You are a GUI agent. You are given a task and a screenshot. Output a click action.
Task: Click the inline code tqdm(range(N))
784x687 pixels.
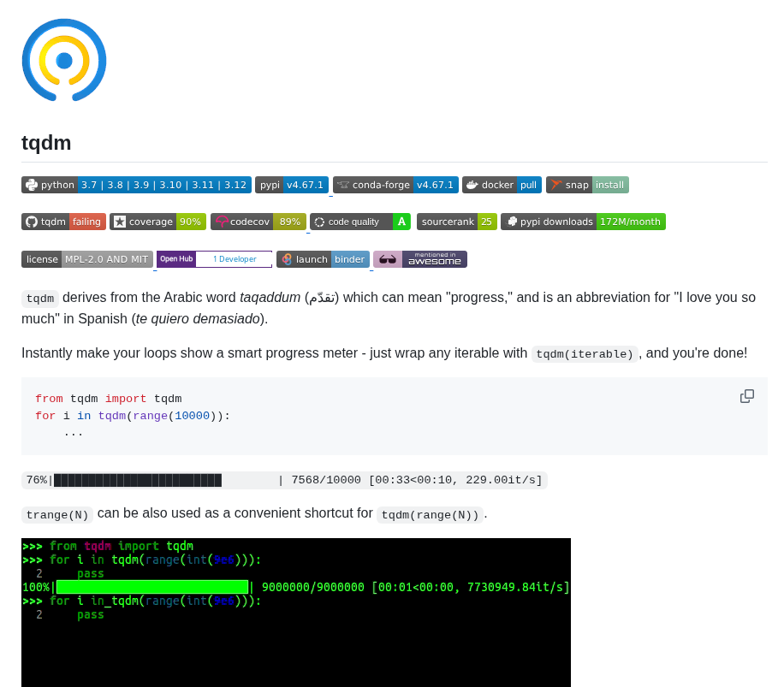pyautogui.click(x=430, y=515)
